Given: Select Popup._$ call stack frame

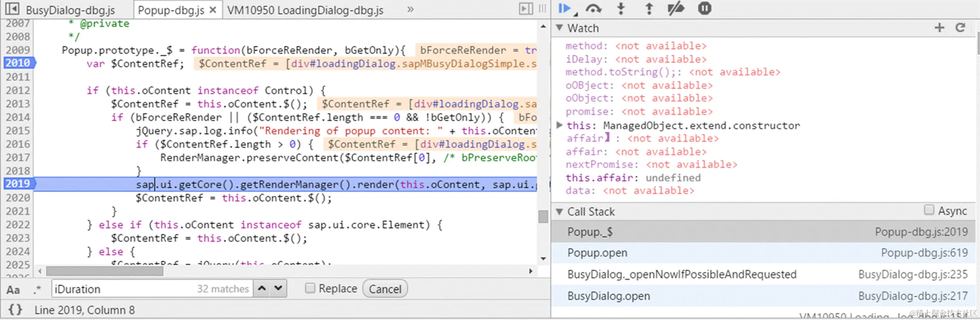Looking at the screenshot, I should coord(763,232).
